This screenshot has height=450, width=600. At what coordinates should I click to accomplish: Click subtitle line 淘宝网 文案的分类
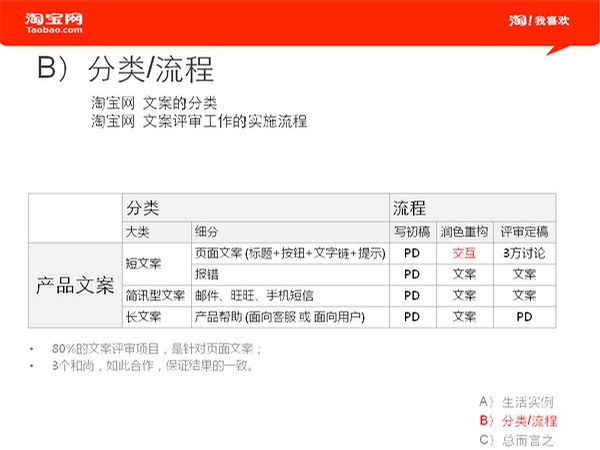tap(154, 103)
